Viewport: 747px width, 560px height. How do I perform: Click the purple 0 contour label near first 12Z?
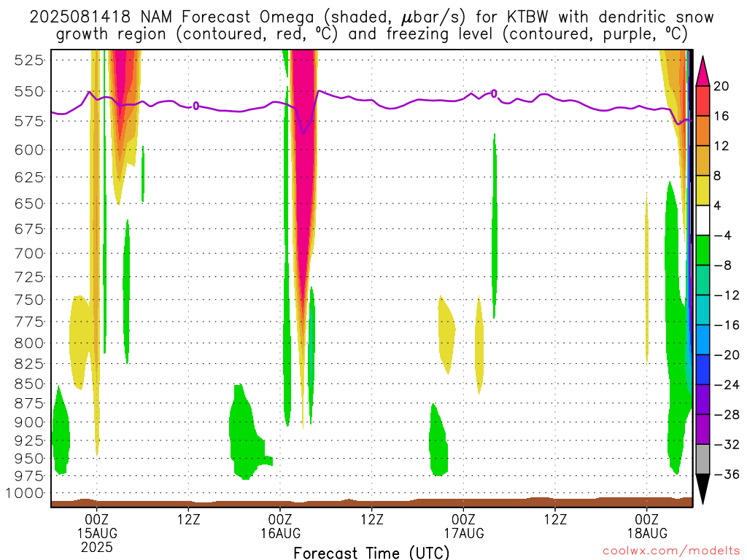[196, 106]
